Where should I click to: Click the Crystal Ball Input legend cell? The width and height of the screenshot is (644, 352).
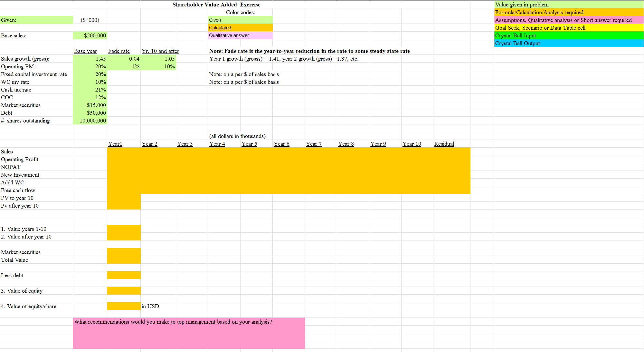pyautogui.click(x=569, y=35)
